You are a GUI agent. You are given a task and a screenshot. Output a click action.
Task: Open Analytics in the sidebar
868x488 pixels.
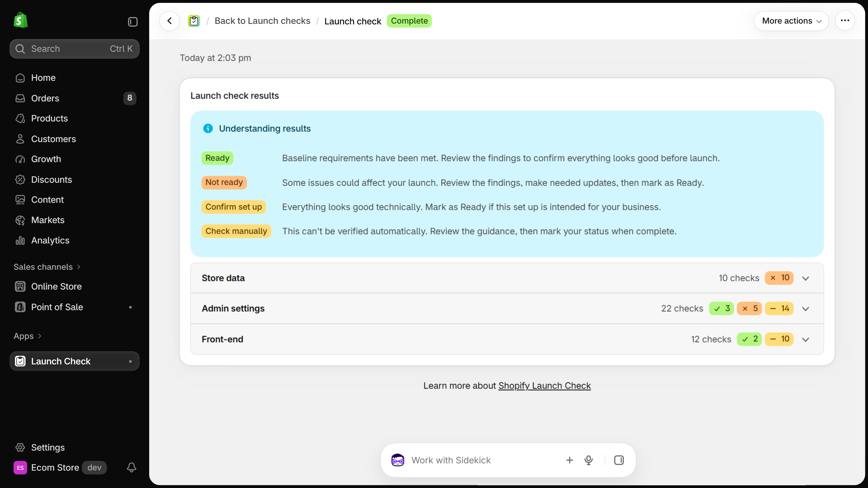[x=75, y=240]
